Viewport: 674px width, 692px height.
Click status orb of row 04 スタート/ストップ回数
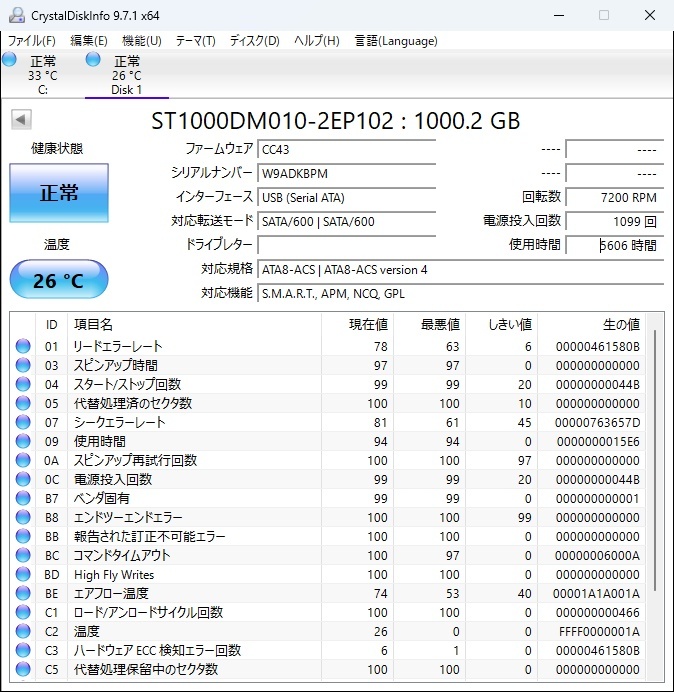23,384
